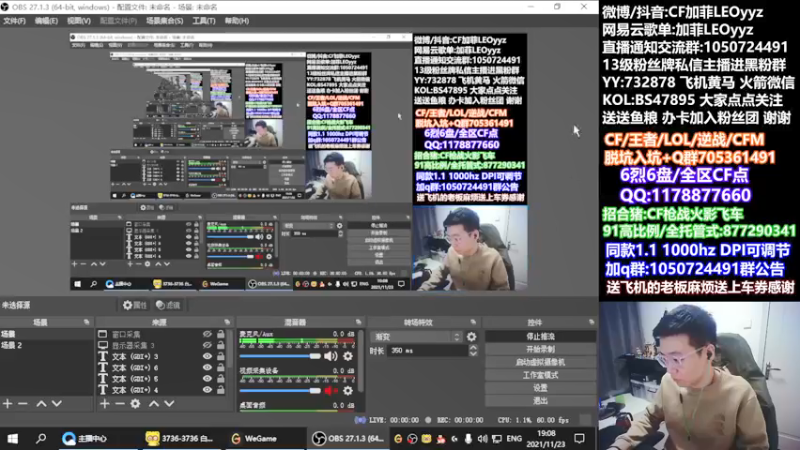Add a new scene with plus icon
The image size is (800, 450).
coord(7,404)
